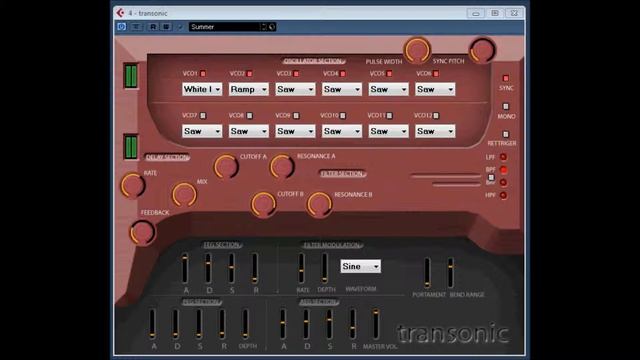Open the VCO8 Saw waveform dropdown
Viewport: 640px width, 360px height.
click(x=249, y=131)
